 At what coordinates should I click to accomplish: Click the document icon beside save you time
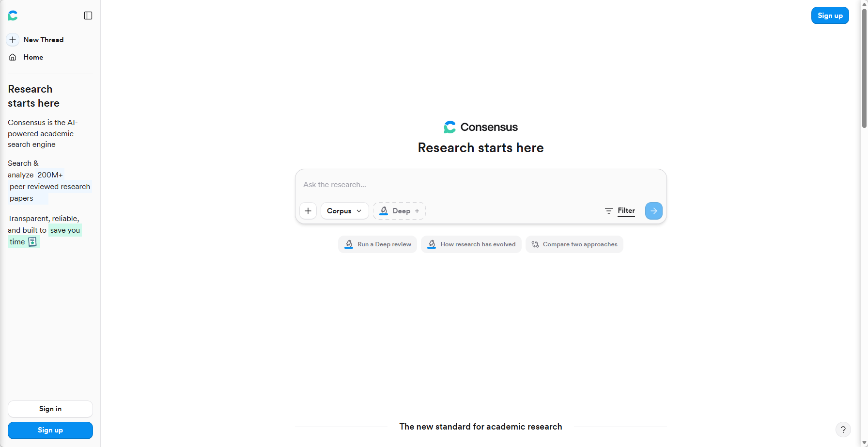click(32, 242)
